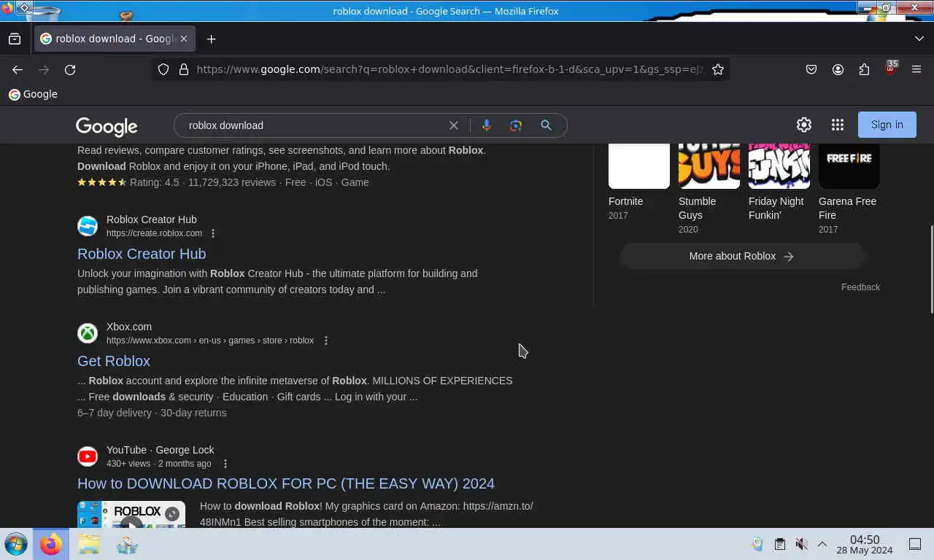Close the roblox download tab
Viewport: 934px width, 560px height.
[184, 39]
